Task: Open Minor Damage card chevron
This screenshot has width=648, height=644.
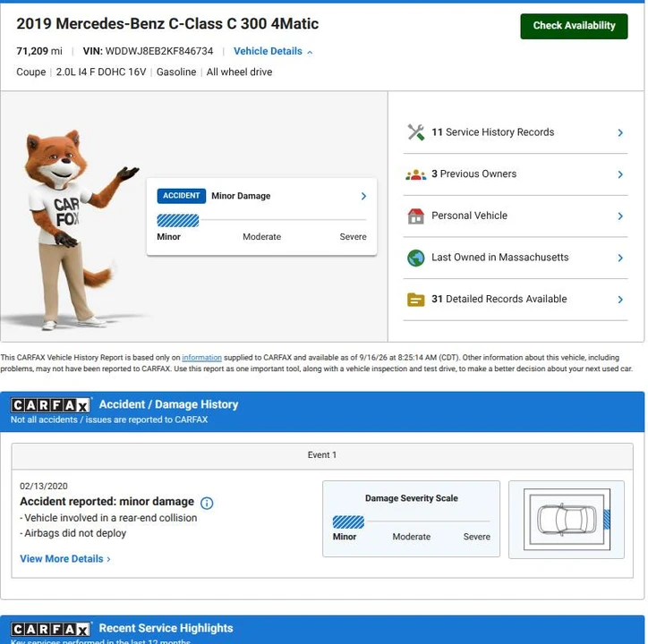Action: [363, 196]
